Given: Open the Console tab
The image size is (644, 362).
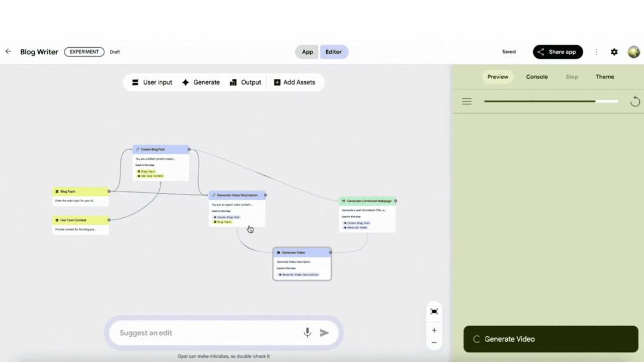Looking at the screenshot, I should (537, 77).
